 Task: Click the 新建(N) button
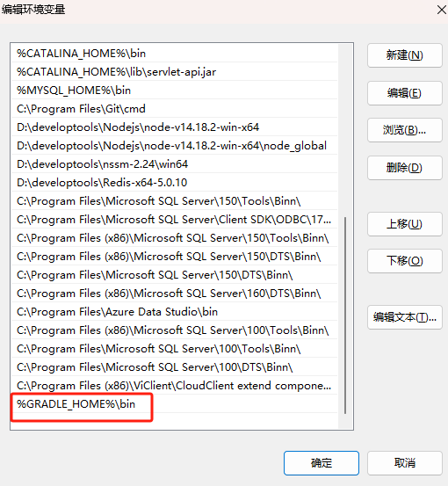pos(405,55)
